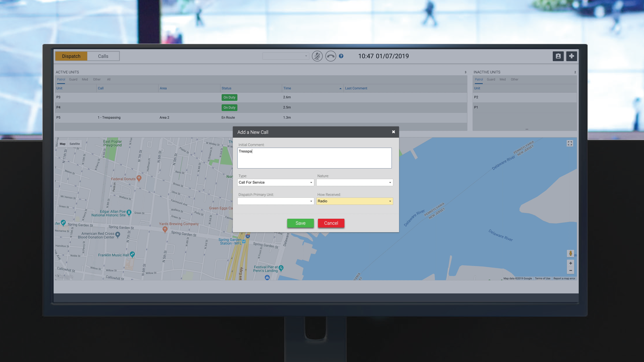Click the Festival Pier map marker
644x362 pixels.
[x=281, y=268]
